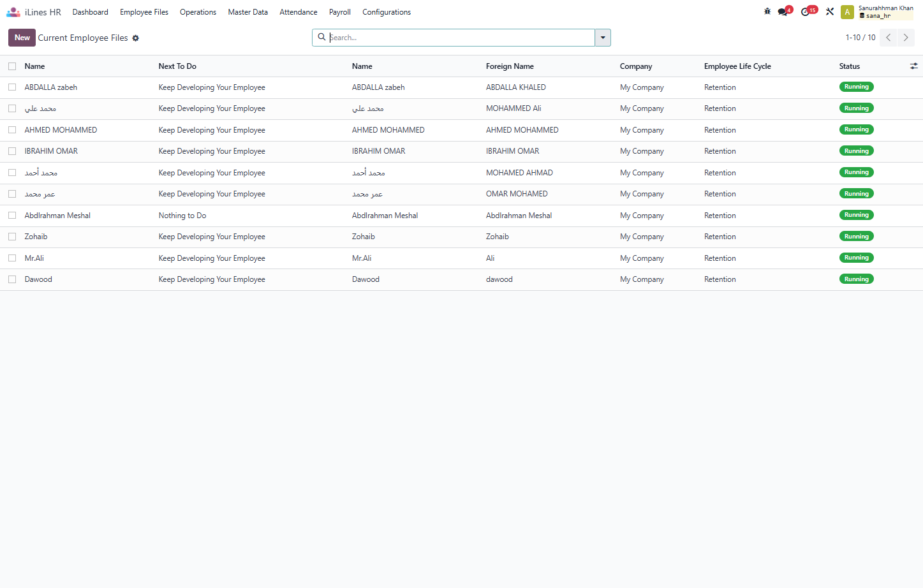Viewport: 923px width, 588px height.
Task: Open the activities clock icon with badge 15
Action: tap(808, 11)
